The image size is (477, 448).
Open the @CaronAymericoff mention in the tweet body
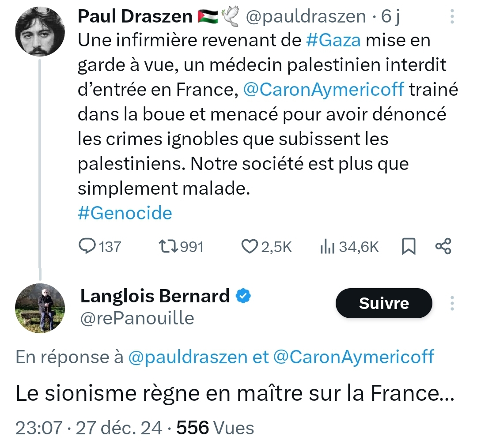pyautogui.click(x=324, y=90)
